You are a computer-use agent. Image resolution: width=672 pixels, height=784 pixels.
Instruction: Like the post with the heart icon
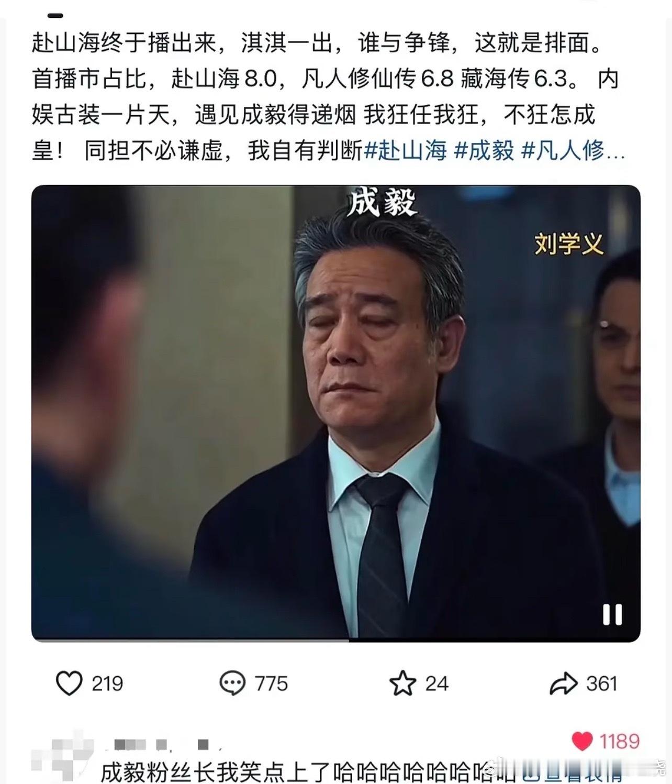click(x=69, y=683)
